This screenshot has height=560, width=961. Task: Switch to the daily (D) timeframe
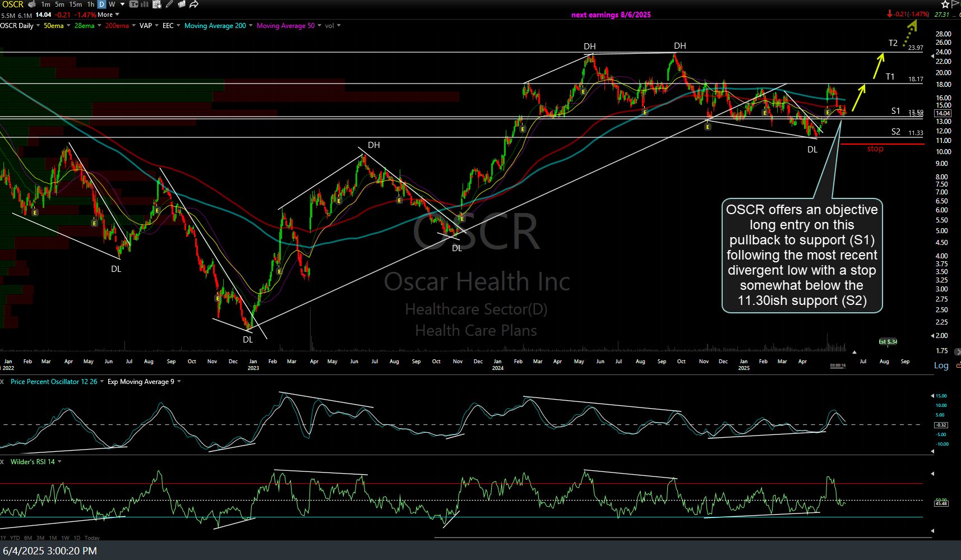101,4
